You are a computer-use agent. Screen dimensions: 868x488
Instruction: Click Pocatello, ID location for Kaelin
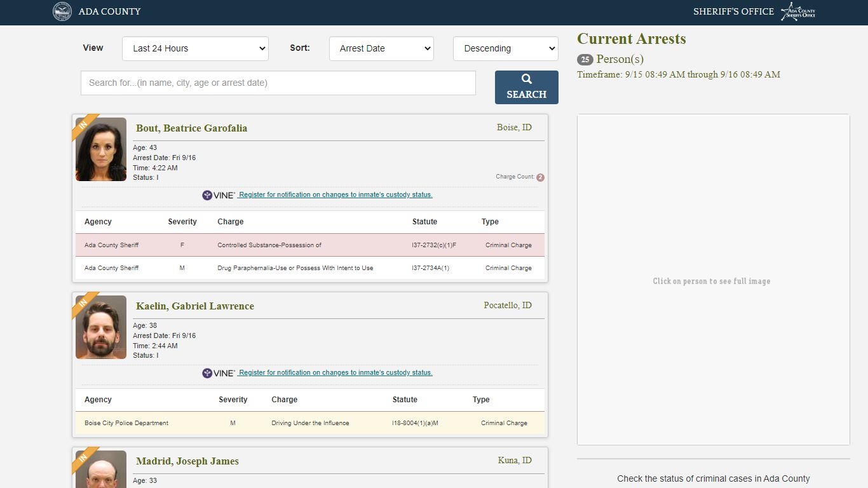tap(508, 306)
